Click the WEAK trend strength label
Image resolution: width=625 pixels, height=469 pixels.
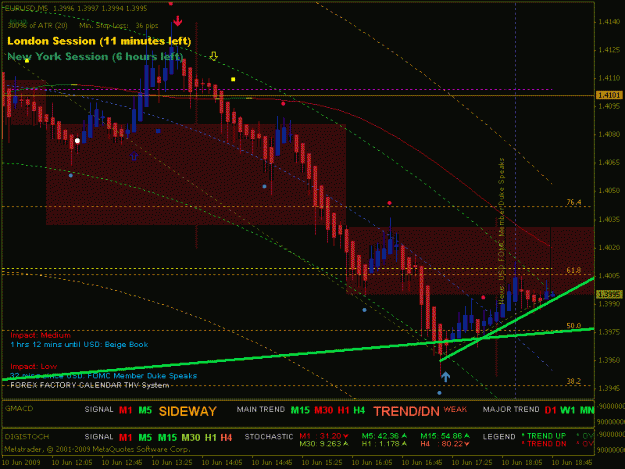pos(455,409)
